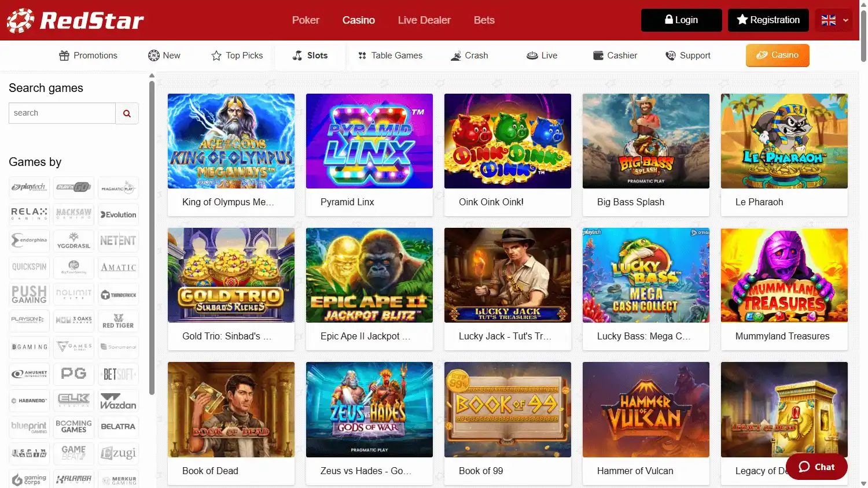868x488 pixels.
Task: Open Crash games category
Action: tap(469, 56)
